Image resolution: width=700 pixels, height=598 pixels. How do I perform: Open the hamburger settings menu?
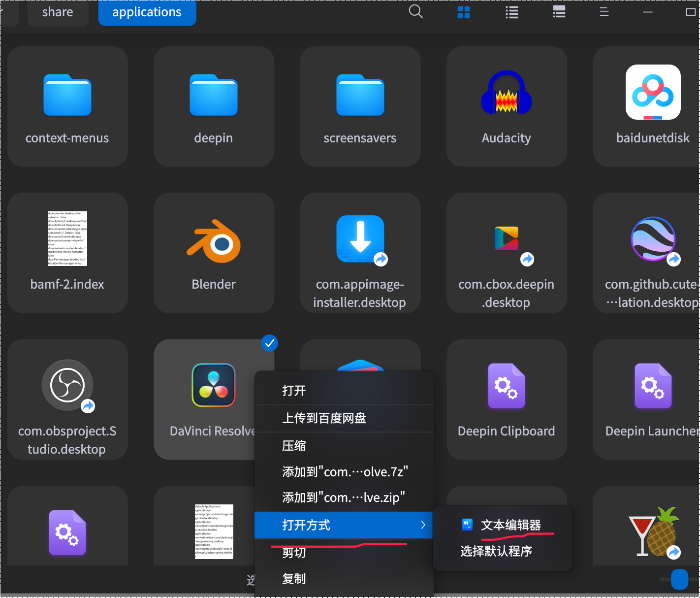coord(604,12)
